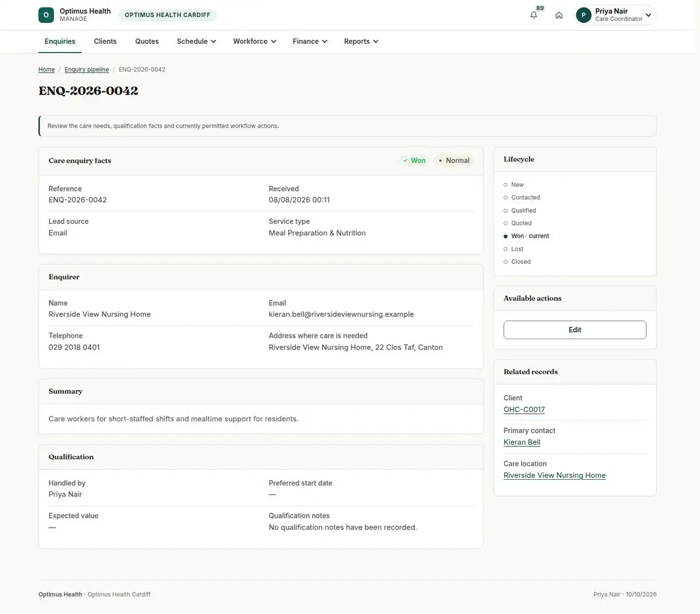Click the email kieran.bell@riversideviewnursing.example
Image resolution: width=700 pixels, height=614 pixels.
click(341, 314)
